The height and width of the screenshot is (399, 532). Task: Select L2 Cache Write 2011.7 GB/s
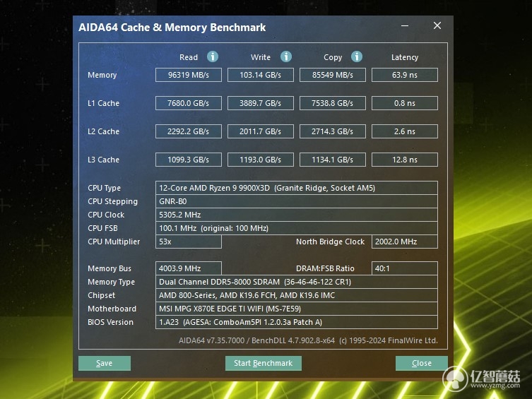pos(261,131)
